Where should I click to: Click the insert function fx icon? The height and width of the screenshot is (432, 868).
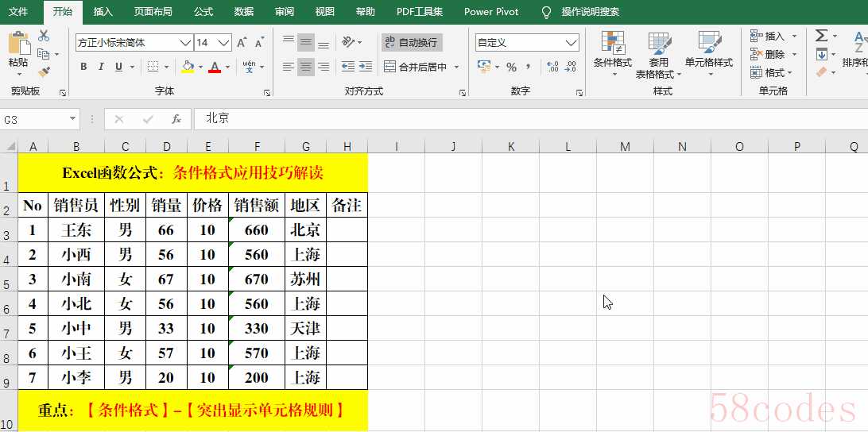click(176, 119)
